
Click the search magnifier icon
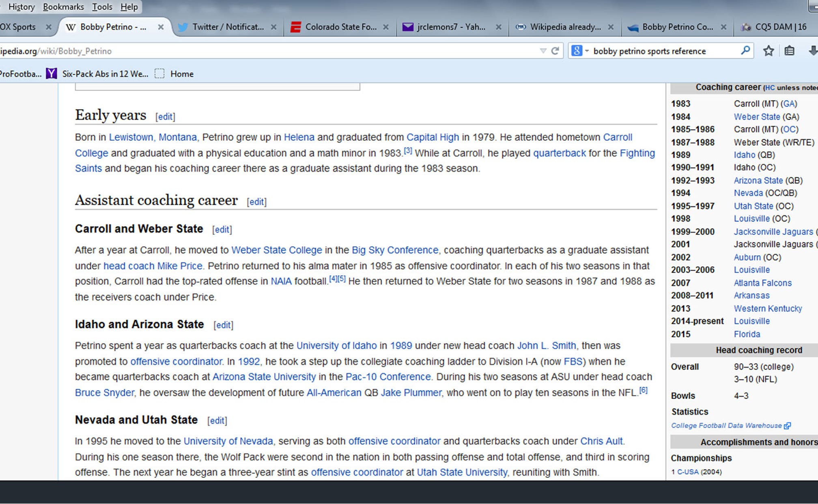[x=745, y=51]
